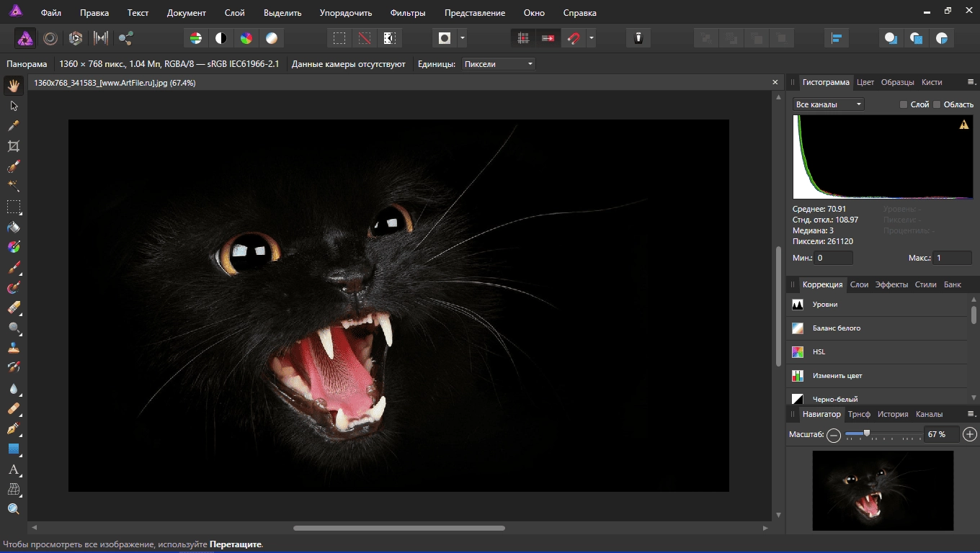Click the Select All marquee toolbar icon
This screenshot has height=553, width=980.
click(339, 38)
